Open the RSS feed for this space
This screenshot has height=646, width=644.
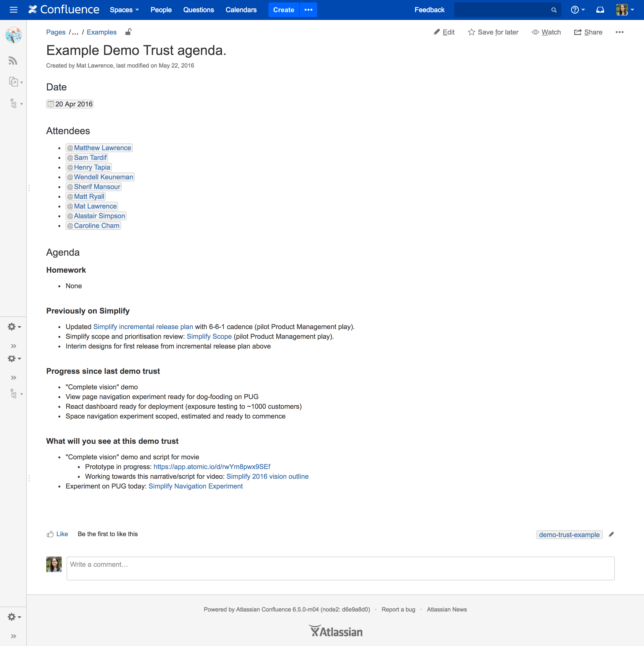click(x=13, y=61)
